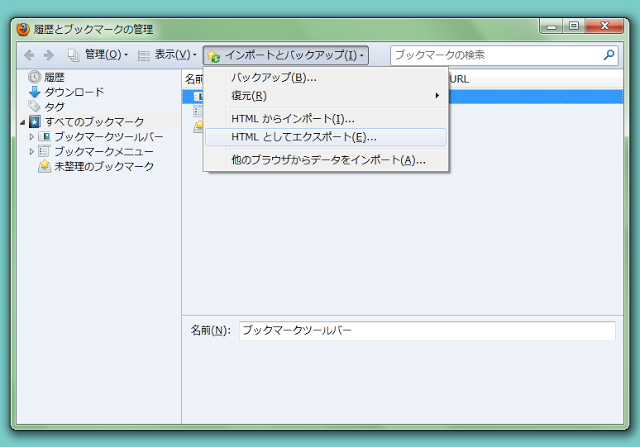Image resolution: width=640 pixels, height=447 pixels.
Task: Select ブックマークメニュー in the tree
Action: [104, 151]
